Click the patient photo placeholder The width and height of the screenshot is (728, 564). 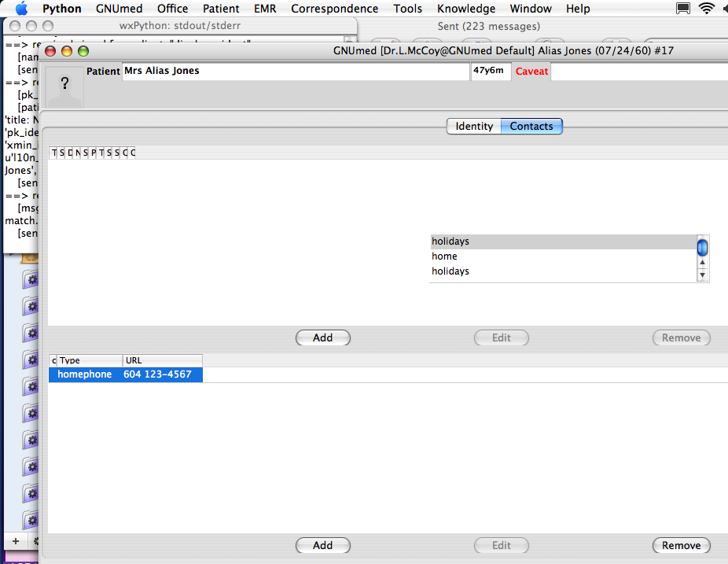(x=64, y=87)
